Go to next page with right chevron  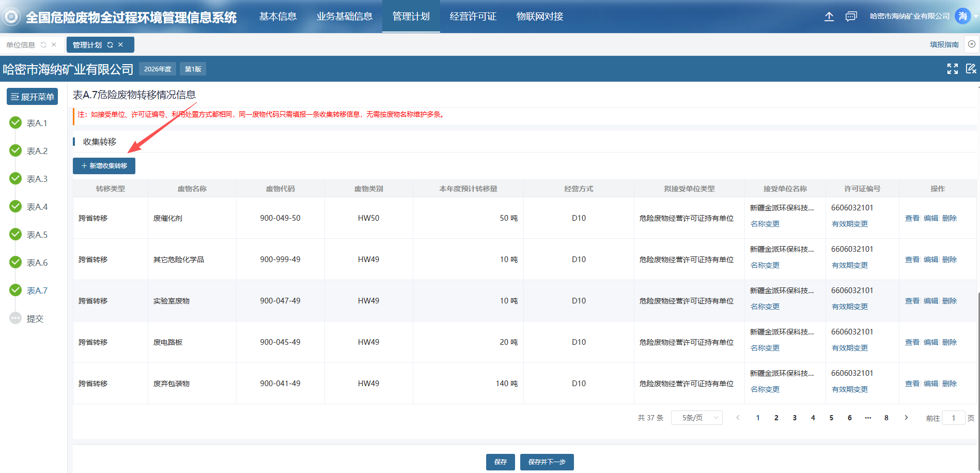tap(906, 418)
